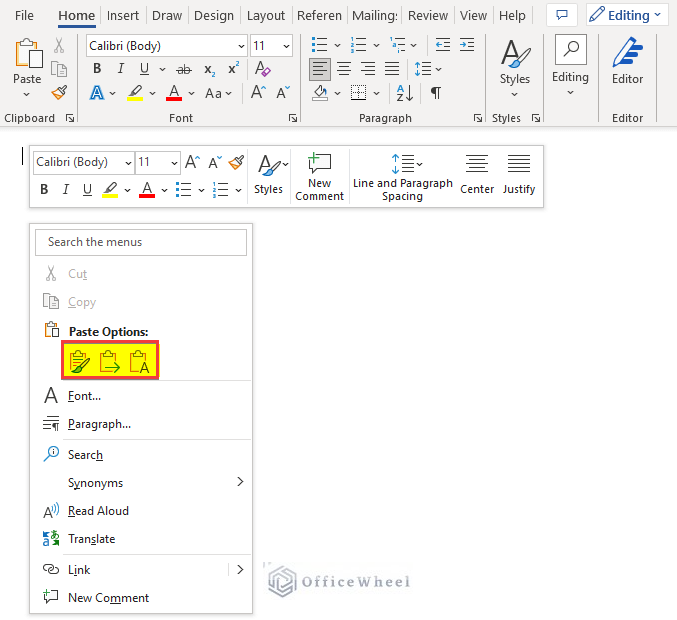
Task: Click the ribbon Paste clipboard icon
Action: coord(28,54)
